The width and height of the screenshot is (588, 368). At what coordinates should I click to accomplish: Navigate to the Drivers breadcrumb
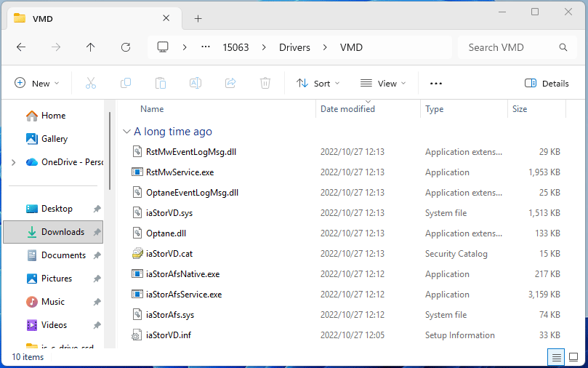pos(294,47)
